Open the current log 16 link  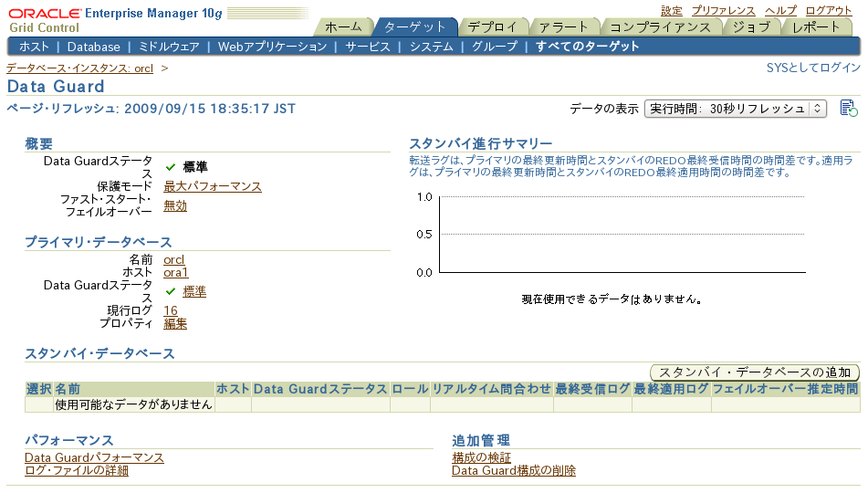click(171, 310)
